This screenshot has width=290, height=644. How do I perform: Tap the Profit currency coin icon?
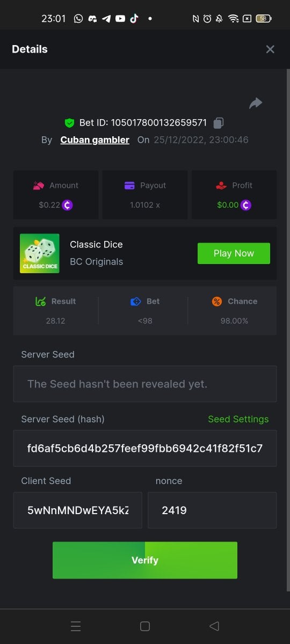pos(245,204)
